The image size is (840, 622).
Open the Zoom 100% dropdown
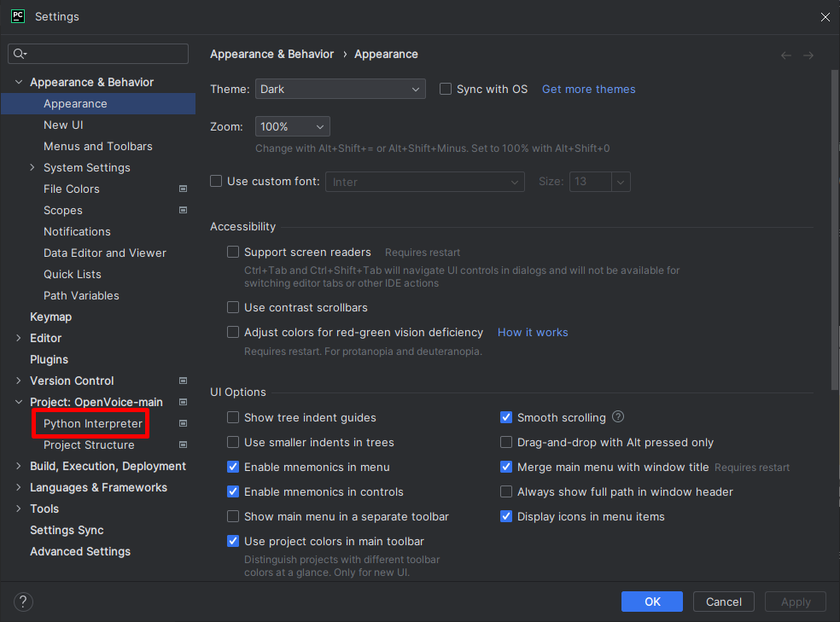click(293, 126)
